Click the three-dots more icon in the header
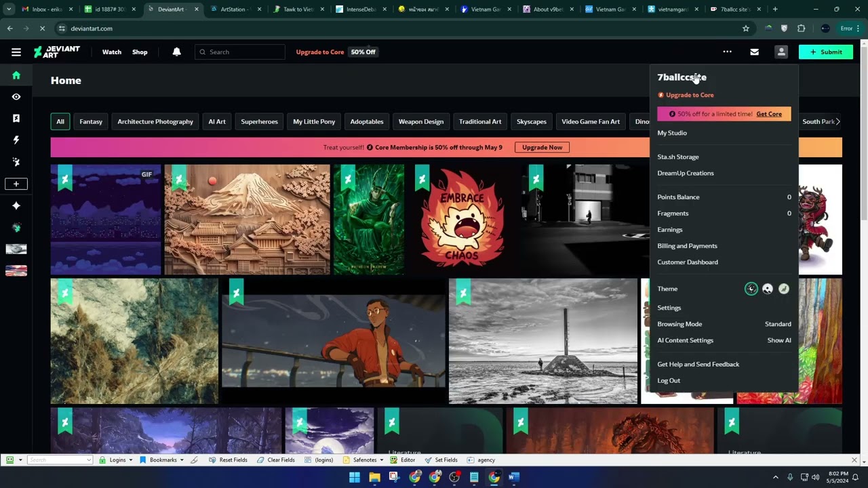Viewport: 868px width, 488px height. point(727,52)
